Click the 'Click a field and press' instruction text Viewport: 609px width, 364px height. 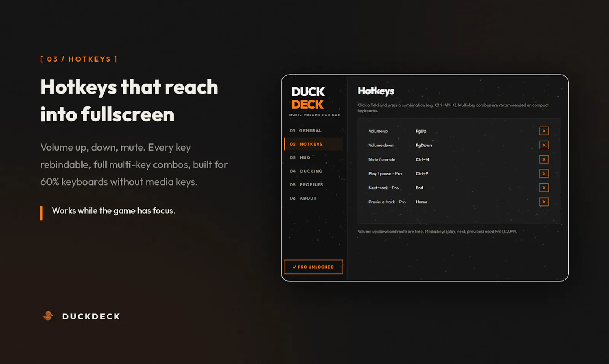[453, 108]
